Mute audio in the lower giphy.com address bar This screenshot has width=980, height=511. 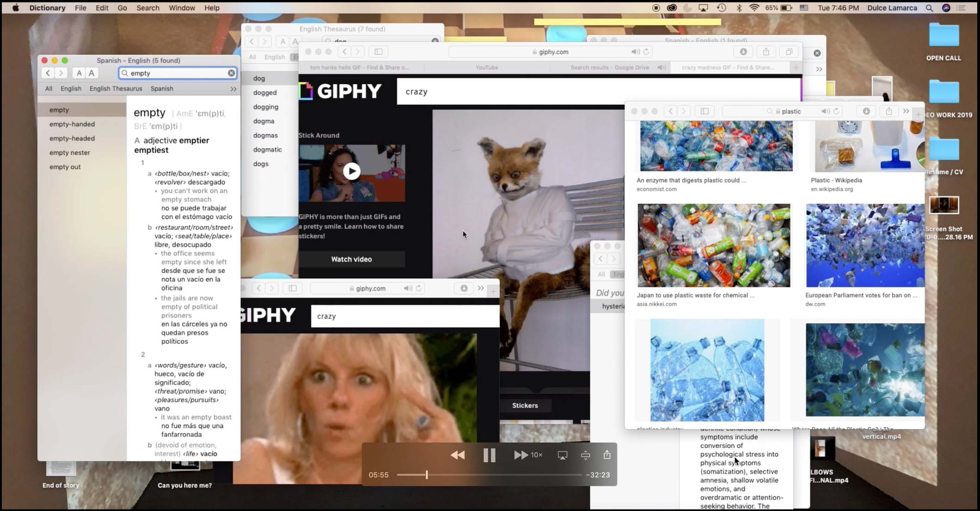coord(408,288)
